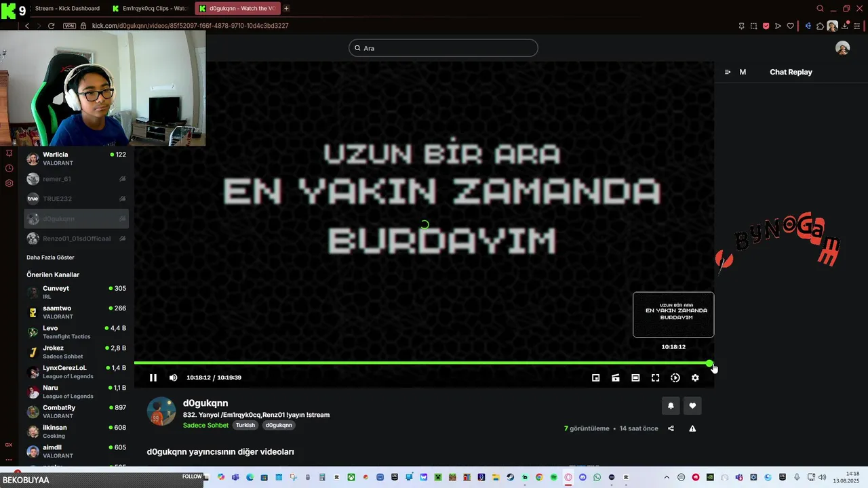
Task: Open Sadece Sohbet category link
Action: 205,425
